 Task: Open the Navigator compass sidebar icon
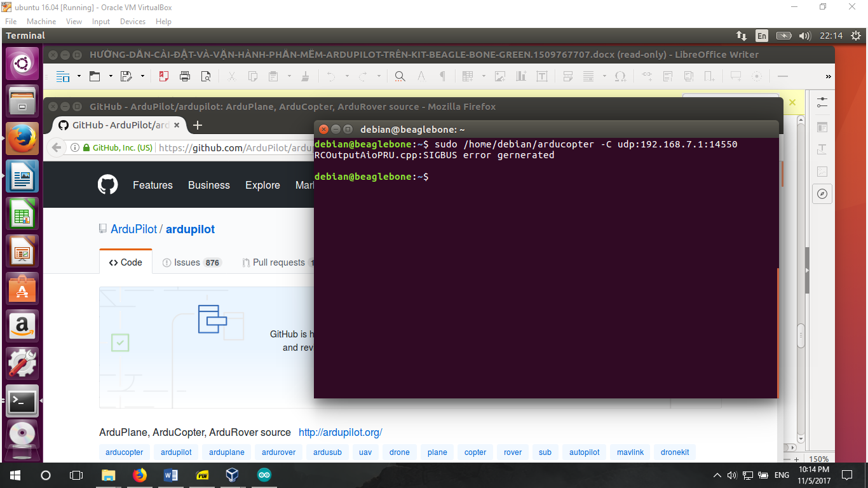pos(822,194)
